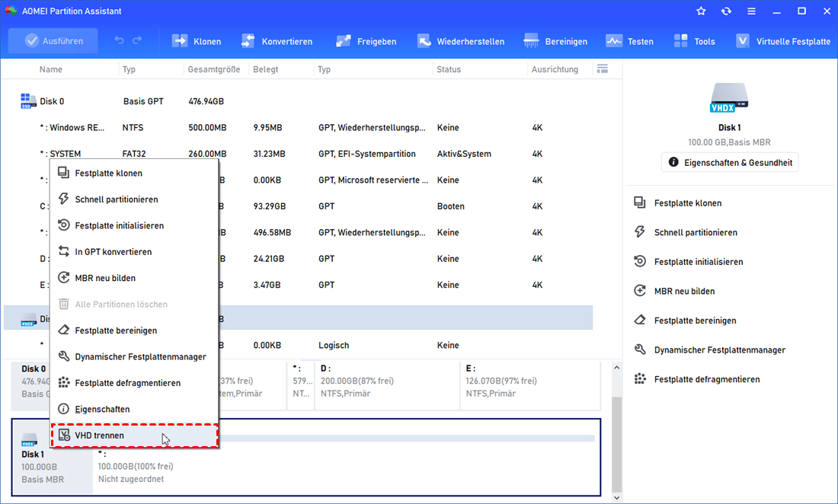Image resolution: width=838 pixels, height=504 pixels.
Task: Click Festplatte initialisieren in the right panel
Action: point(699,262)
